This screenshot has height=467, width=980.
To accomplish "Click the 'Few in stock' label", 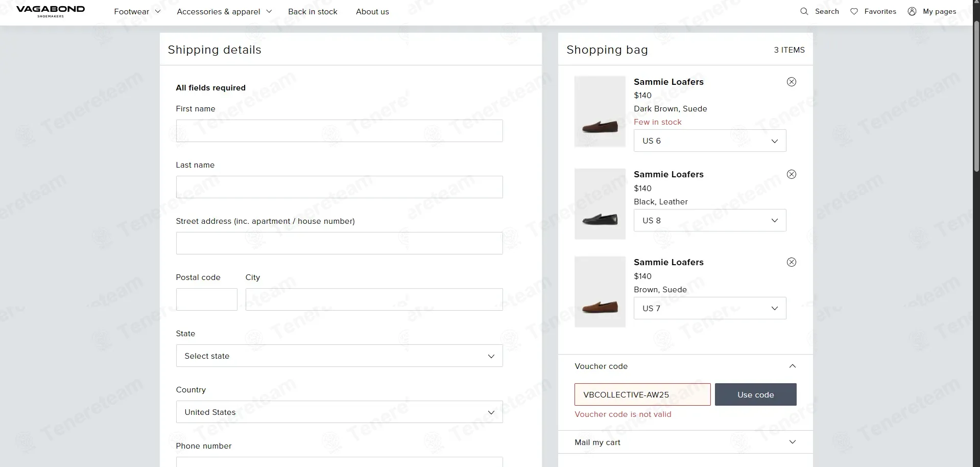I will click(x=657, y=122).
